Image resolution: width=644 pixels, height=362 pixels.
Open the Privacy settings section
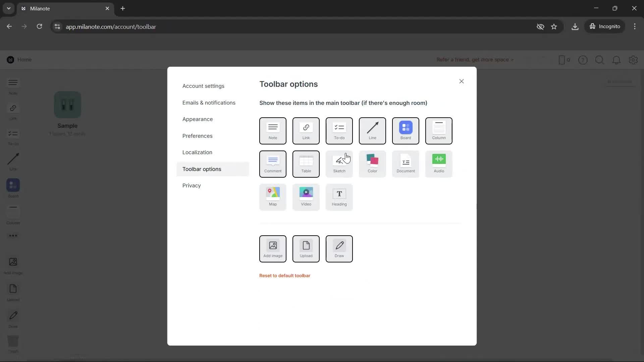click(192, 185)
